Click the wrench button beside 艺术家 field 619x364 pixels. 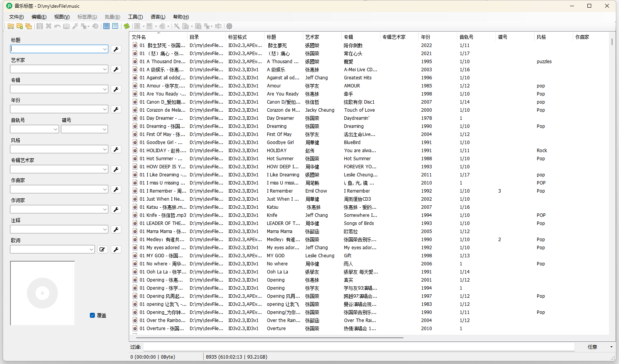(x=116, y=69)
